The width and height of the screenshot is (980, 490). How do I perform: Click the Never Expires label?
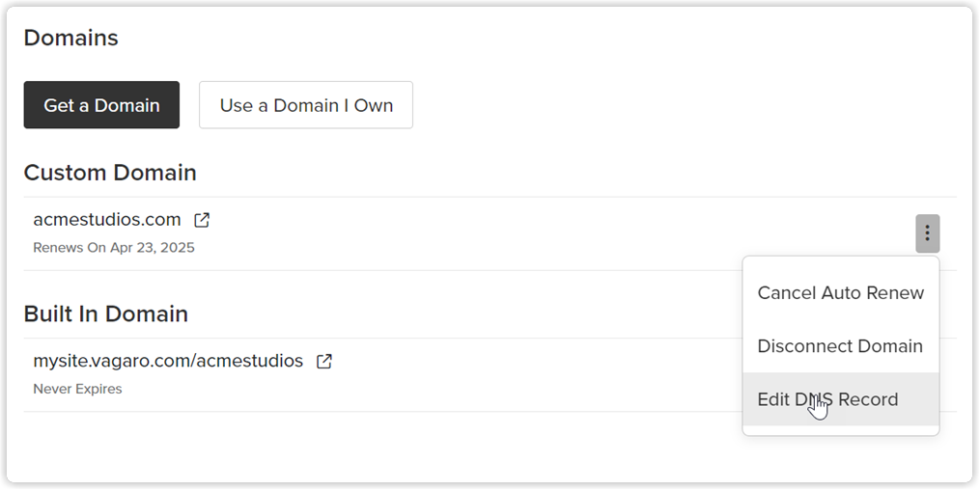coord(77,389)
